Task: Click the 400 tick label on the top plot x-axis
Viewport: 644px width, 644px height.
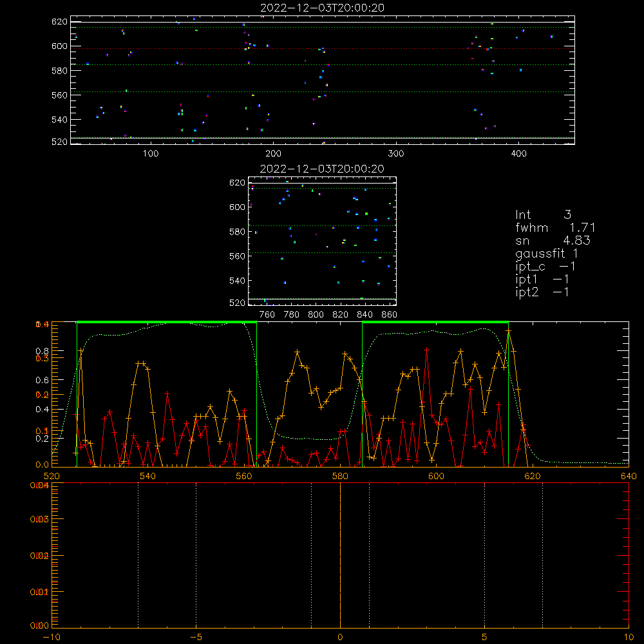Action: [x=518, y=154]
